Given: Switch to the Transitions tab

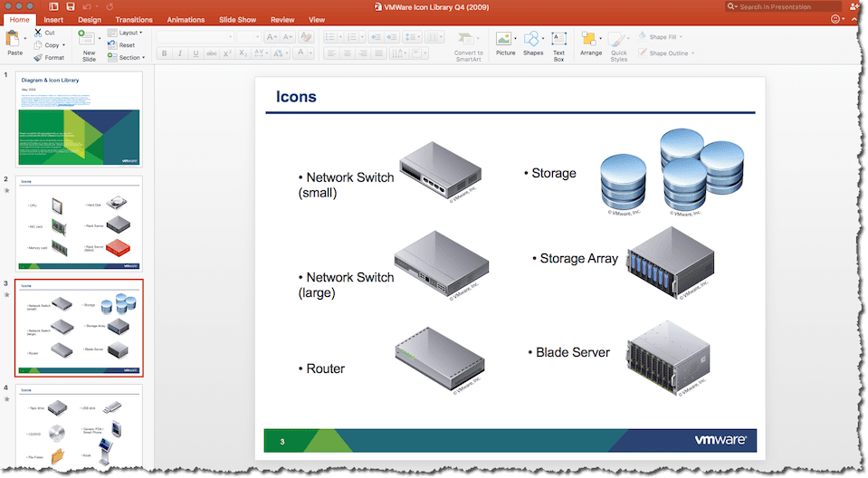Looking at the screenshot, I should tap(134, 19).
